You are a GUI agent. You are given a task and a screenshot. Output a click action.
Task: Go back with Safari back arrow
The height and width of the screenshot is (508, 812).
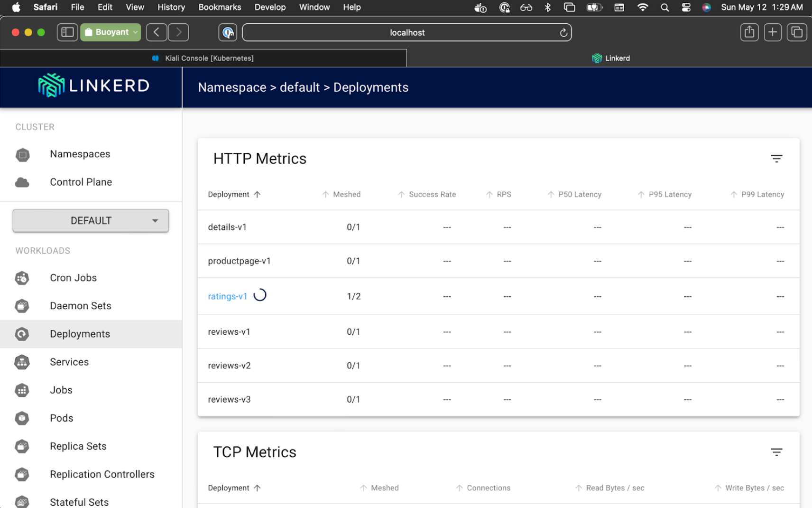coord(157,32)
